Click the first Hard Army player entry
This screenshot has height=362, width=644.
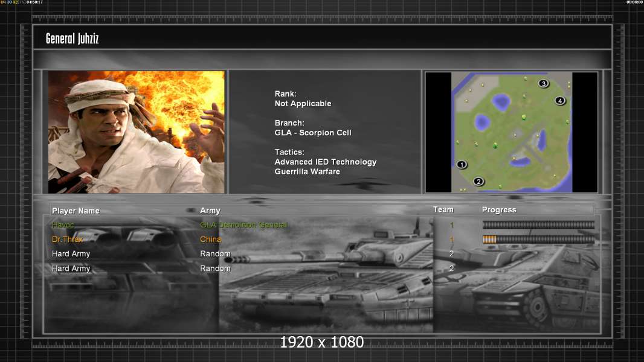71,254
